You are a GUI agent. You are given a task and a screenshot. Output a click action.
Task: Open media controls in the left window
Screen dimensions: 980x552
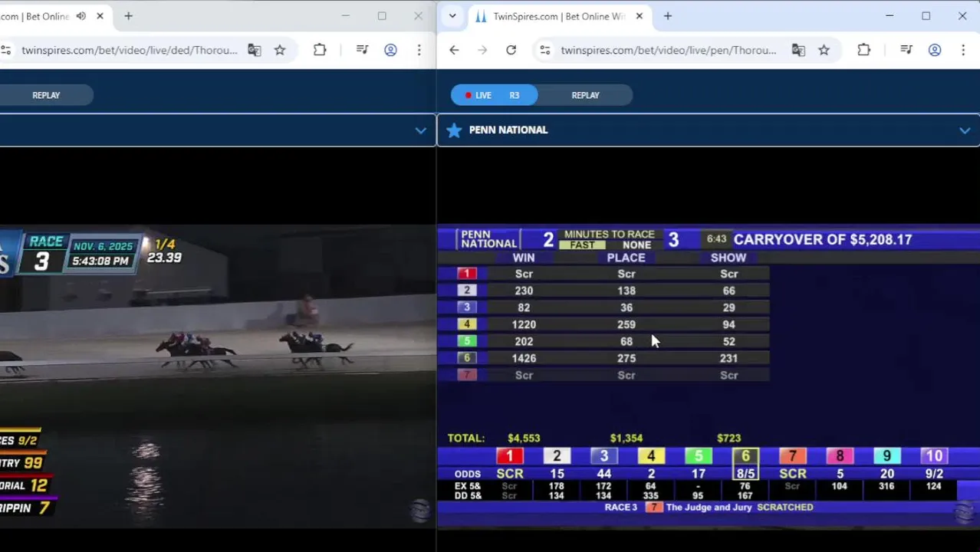coord(363,50)
